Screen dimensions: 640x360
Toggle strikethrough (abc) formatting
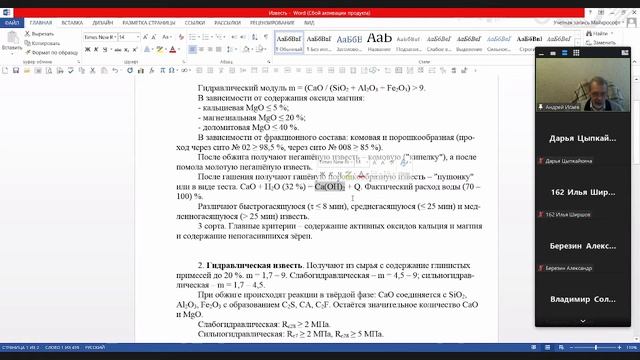coord(118,49)
